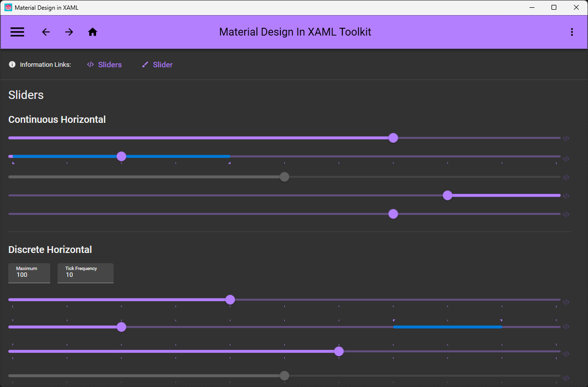Click thumb of discrete blue-range slider

[x=121, y=327]
